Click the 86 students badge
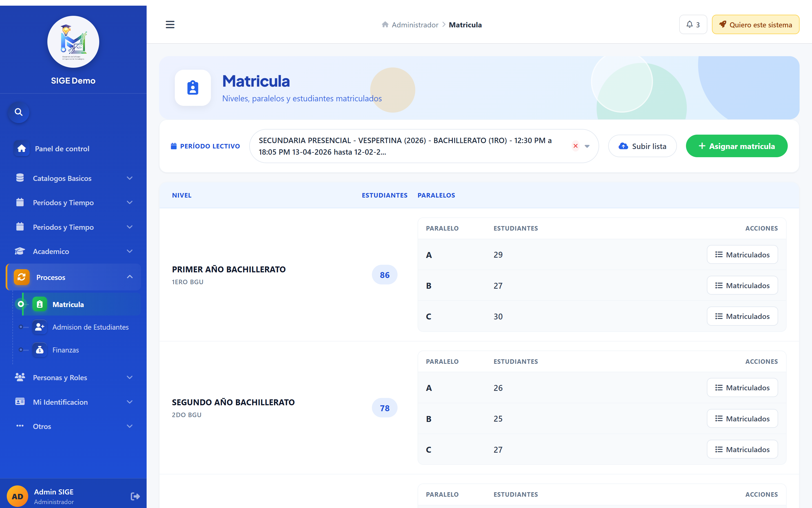The height and width of the screenshot is (508, 812). (x=385, y=275)
